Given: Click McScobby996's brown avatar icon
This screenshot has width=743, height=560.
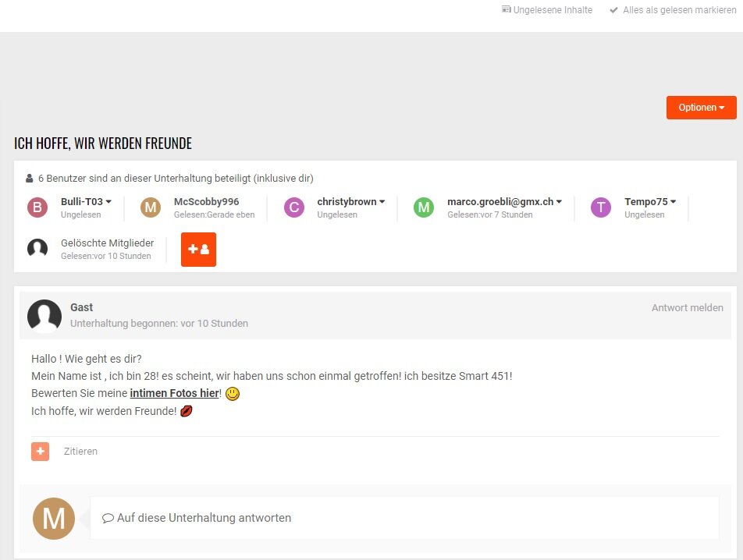Looking at the screenshot, I should click(x=151, y=207).
